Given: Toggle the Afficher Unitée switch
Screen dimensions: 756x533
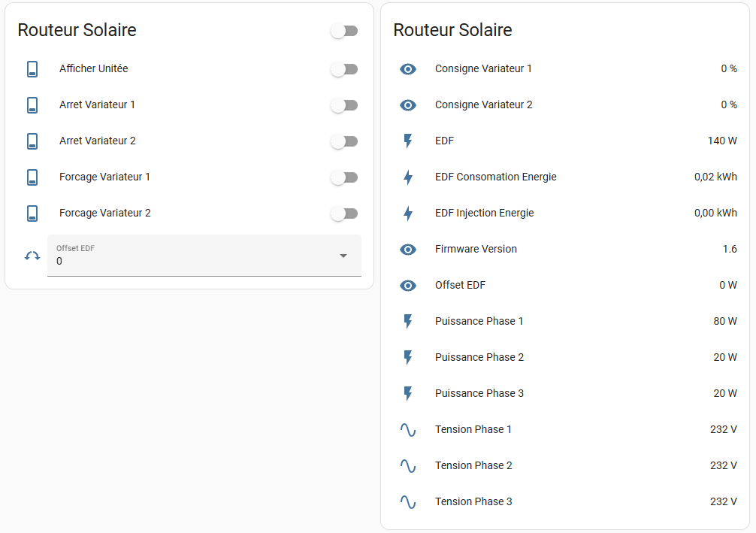Looking at the screenshot, I should click(x=344, y=69).
